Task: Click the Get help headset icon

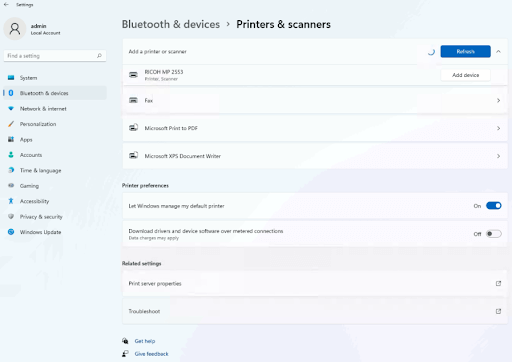Action: [125, 341]
